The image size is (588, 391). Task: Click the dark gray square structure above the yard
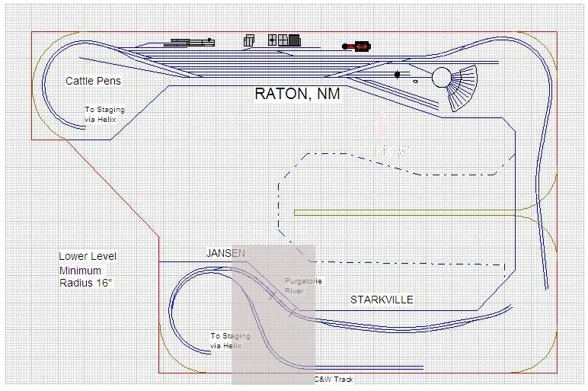(x=287, y=40)
